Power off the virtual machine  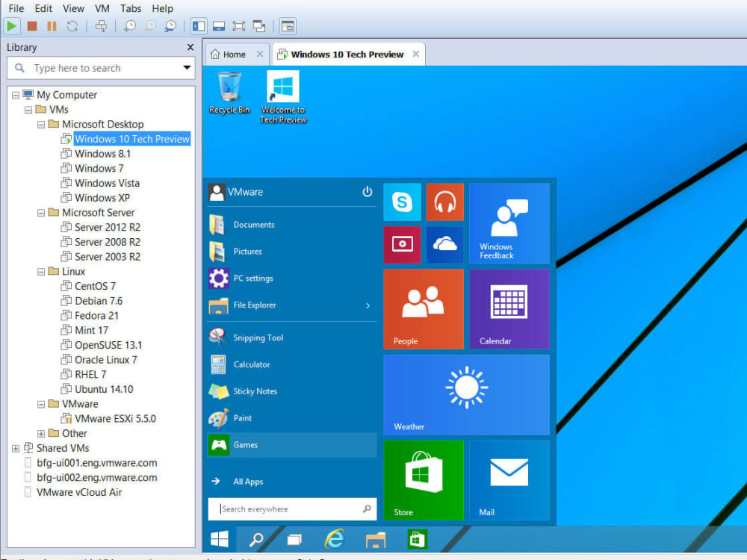point(30,25)
